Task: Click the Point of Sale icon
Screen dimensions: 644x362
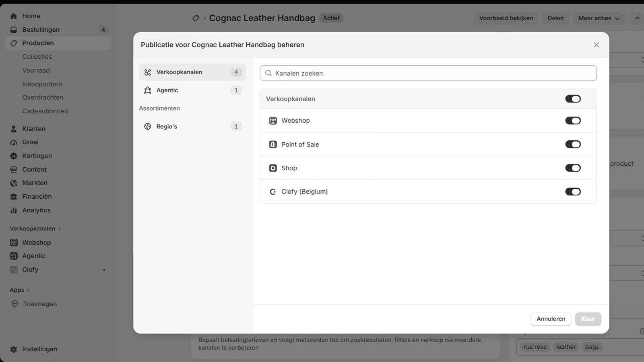Action: (x=273, y=144)
